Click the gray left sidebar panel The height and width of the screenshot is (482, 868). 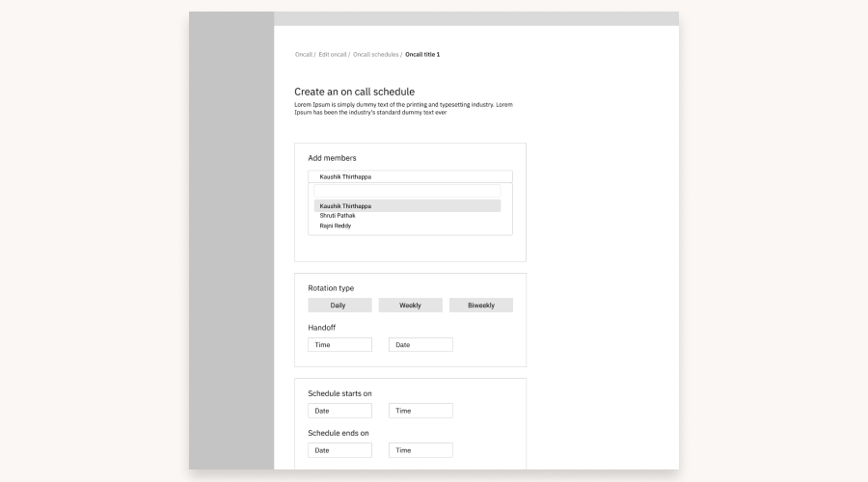pyautogui.click(x=231, y=241)
